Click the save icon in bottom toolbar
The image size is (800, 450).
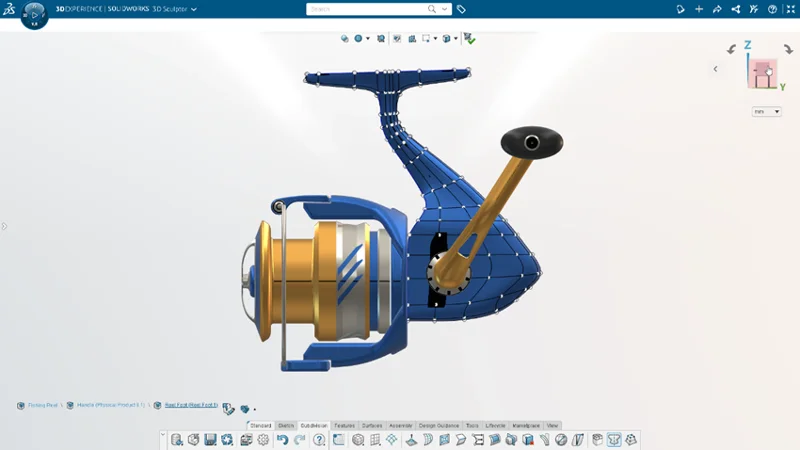coord(211,440)
